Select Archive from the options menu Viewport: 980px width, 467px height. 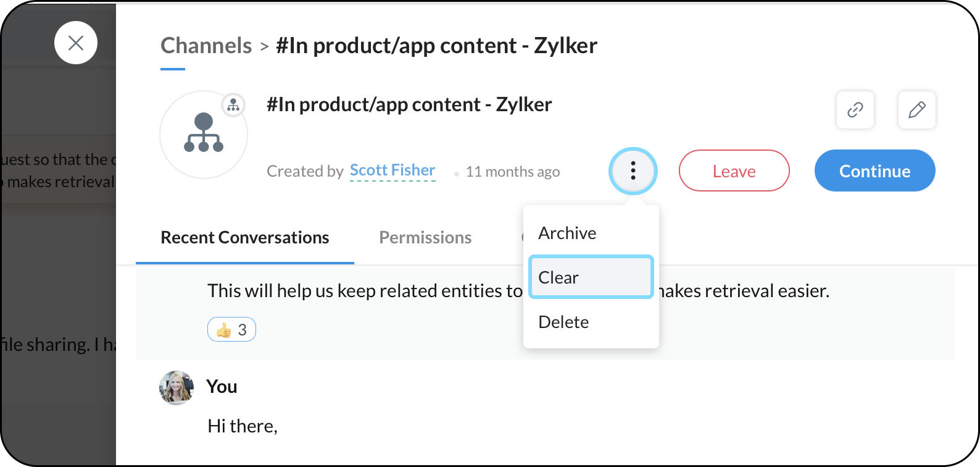pyautogui.click(x=567, y=233)
